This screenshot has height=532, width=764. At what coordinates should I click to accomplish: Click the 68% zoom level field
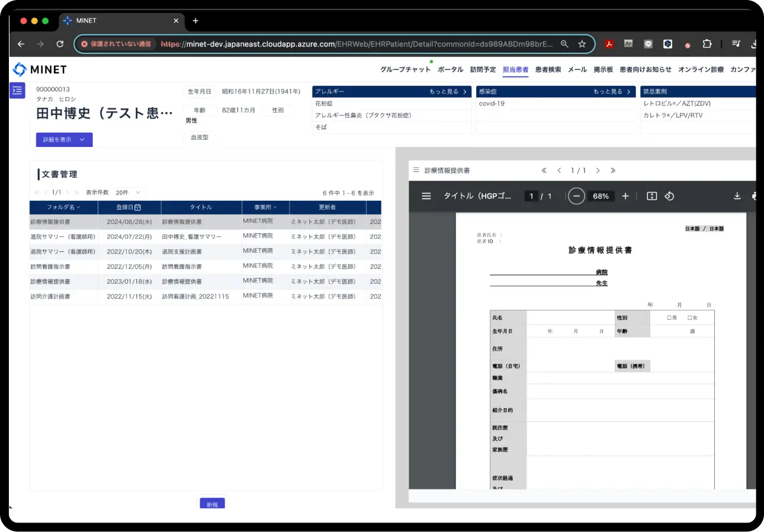601,196
